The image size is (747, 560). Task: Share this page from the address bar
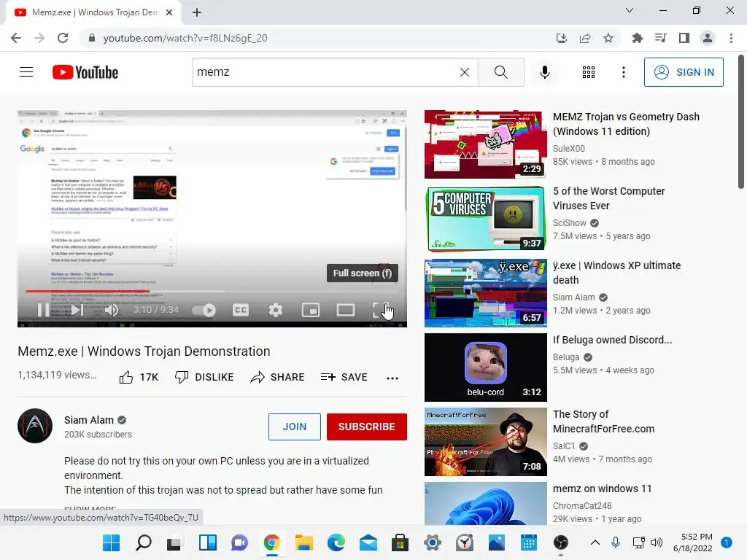pos(585,38)
